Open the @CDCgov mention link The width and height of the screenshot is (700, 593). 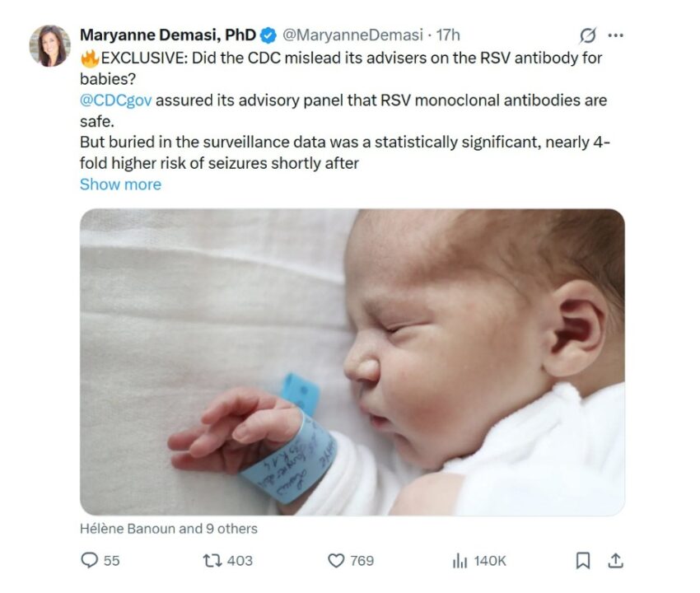[114, 100]
